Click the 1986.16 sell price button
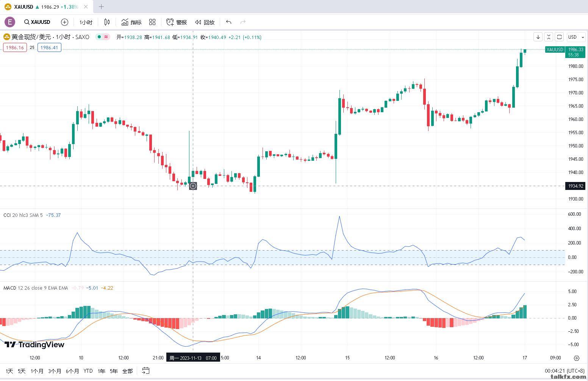The height and width of the screenshot is (381, 588). 15,47
